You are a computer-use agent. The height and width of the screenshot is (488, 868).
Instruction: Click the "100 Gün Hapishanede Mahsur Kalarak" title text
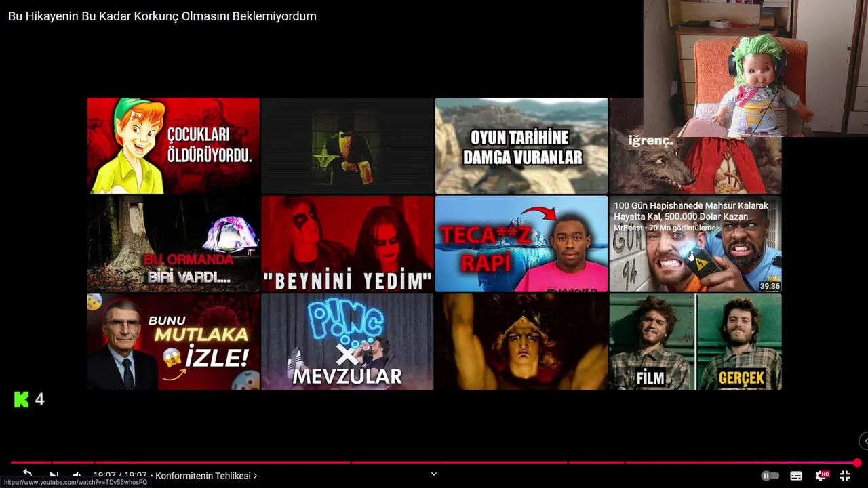(x=691, y=211)
